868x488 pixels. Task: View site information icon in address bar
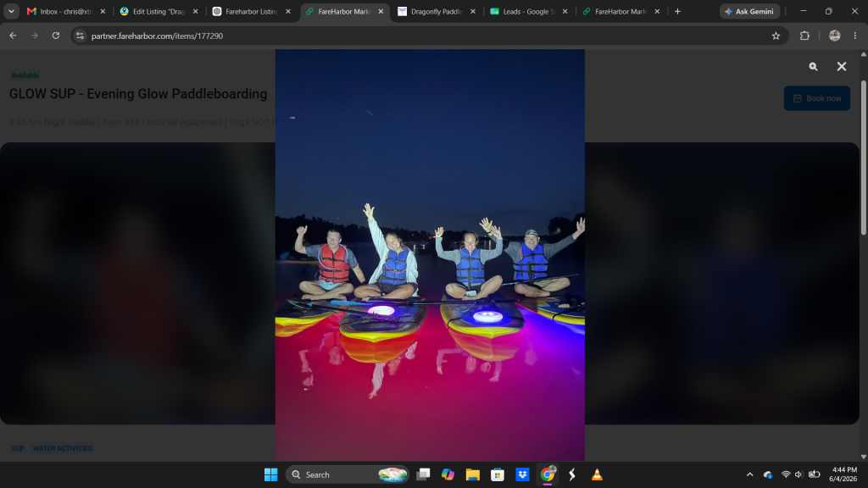tap(81, 36)
